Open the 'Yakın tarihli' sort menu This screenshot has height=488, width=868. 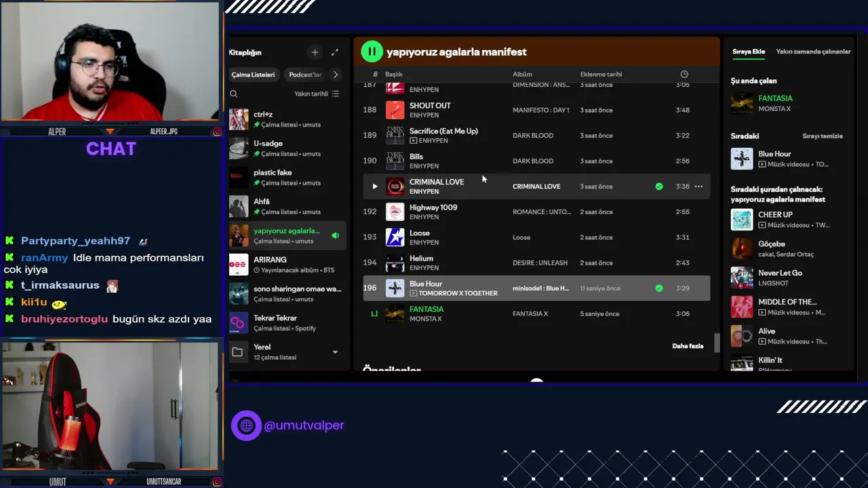tap(316, 94)
